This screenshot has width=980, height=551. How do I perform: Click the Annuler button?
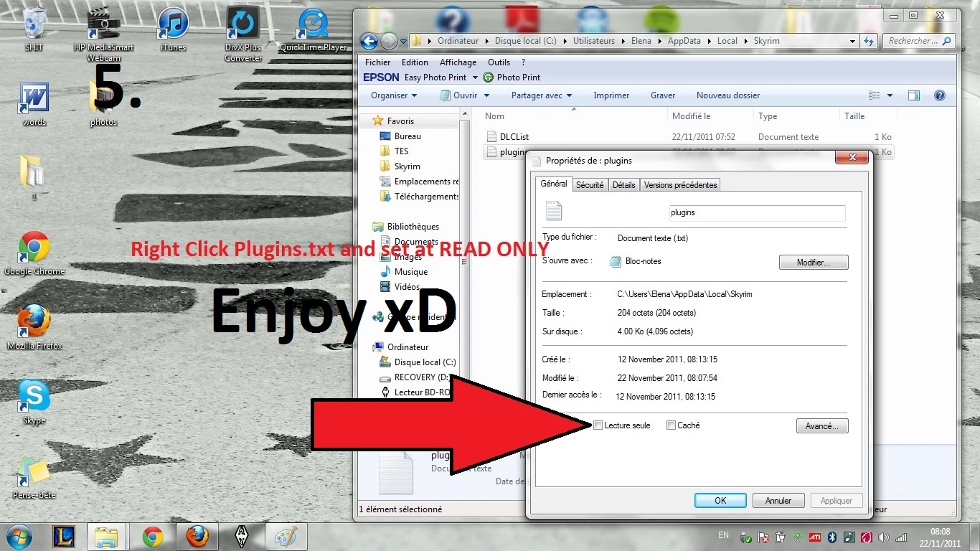pyautogui.click(x=778, y=501)
